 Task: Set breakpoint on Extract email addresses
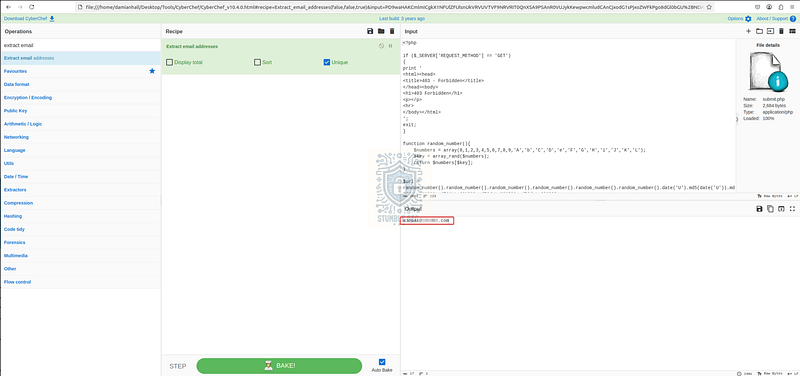point(391,46)
